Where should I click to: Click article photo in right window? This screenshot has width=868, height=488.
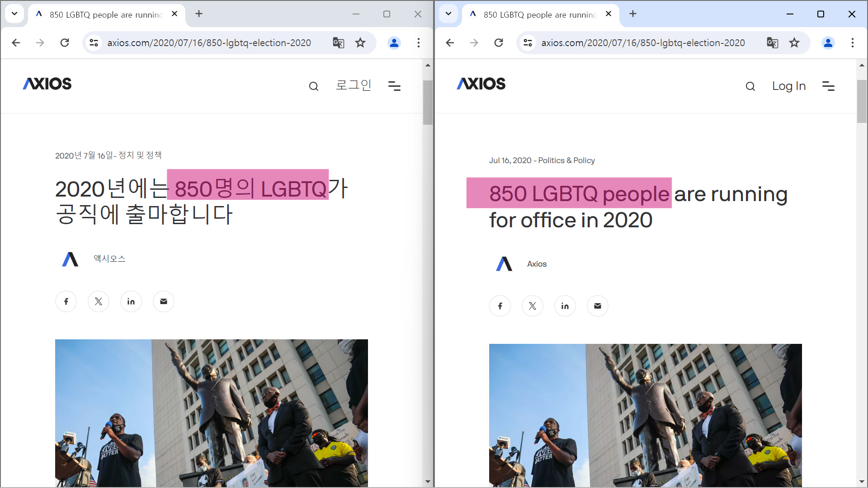(x=646, y=415)
